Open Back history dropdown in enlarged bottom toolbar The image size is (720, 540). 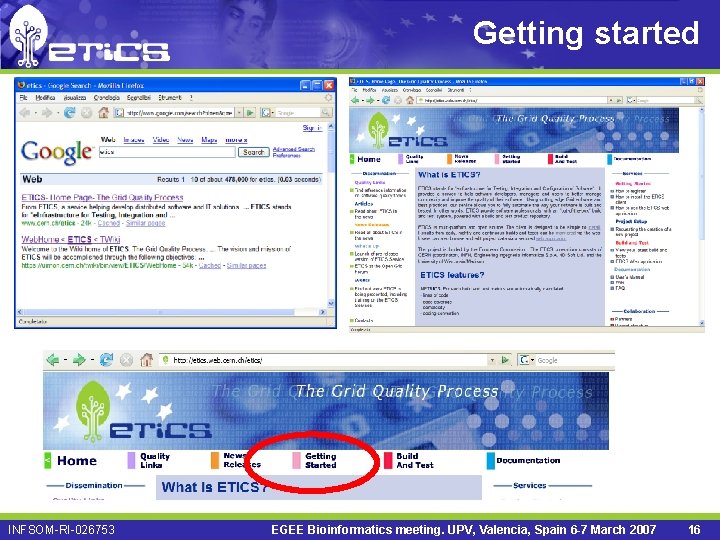click(65, 360)
